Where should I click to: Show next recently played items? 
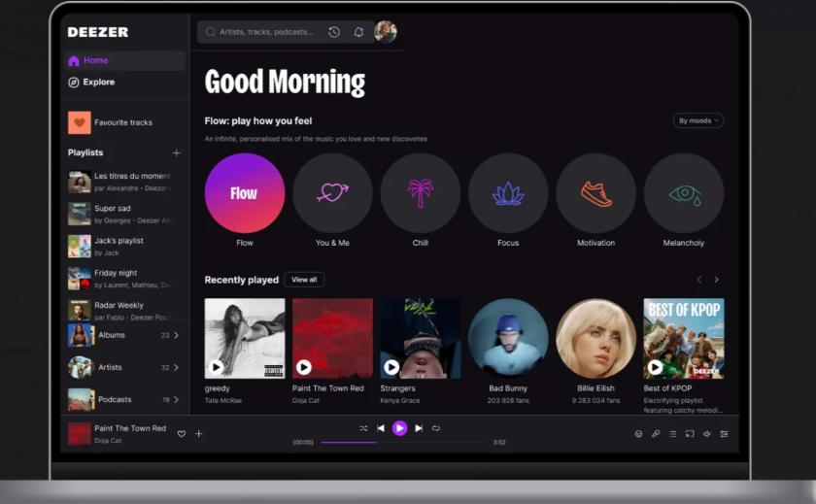point(717,280)
